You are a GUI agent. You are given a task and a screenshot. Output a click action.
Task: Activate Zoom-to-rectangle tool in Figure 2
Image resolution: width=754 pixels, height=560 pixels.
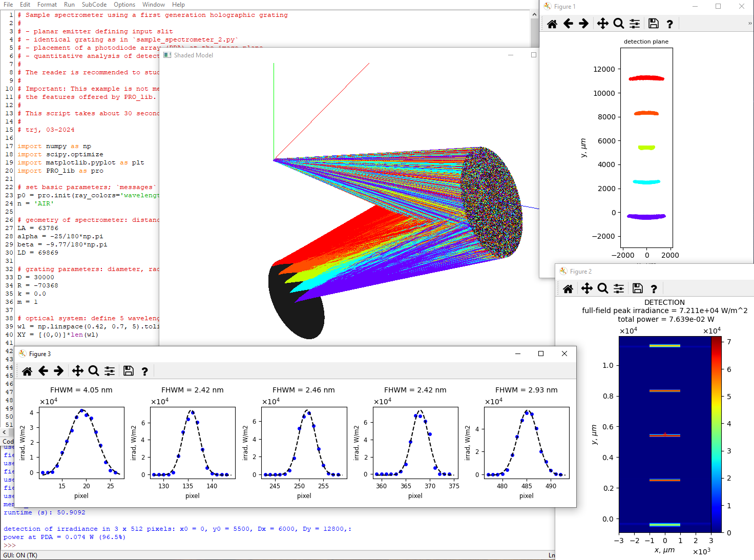(x=603, y=289)
